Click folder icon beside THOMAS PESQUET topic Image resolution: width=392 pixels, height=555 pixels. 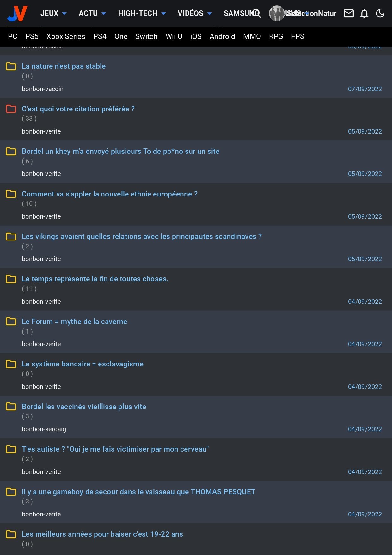(11, 492)
